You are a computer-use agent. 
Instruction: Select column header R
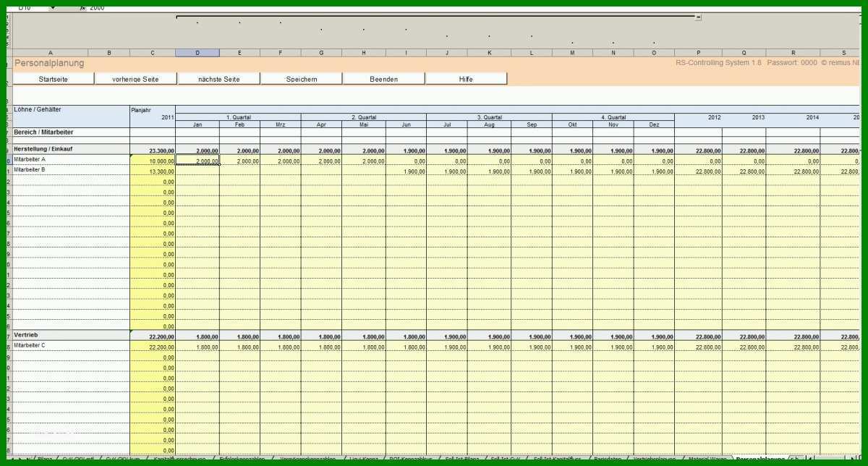pos(793,53)
